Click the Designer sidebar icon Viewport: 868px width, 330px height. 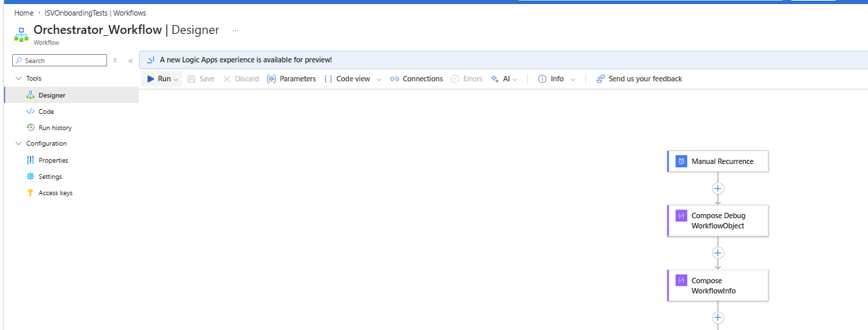click(x=30, y=96)
